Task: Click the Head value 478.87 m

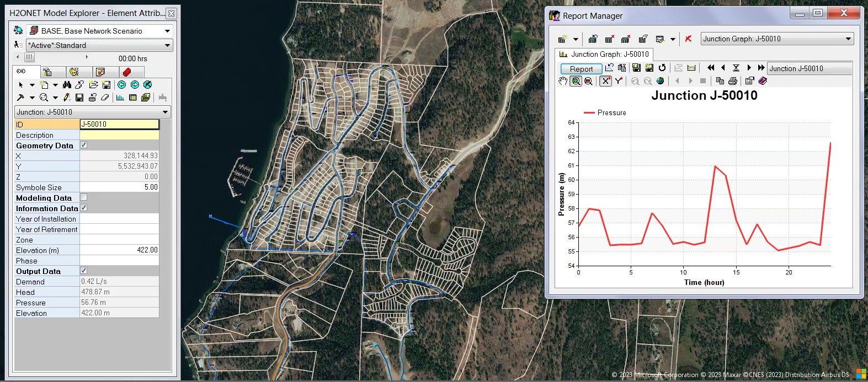Action: pos(119,292)
